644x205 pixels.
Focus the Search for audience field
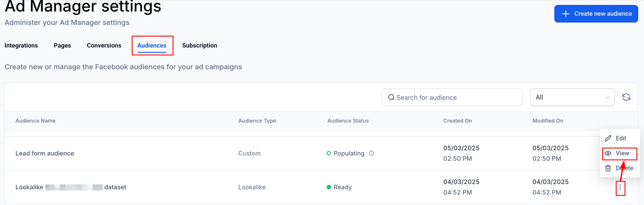click(452, 97)
